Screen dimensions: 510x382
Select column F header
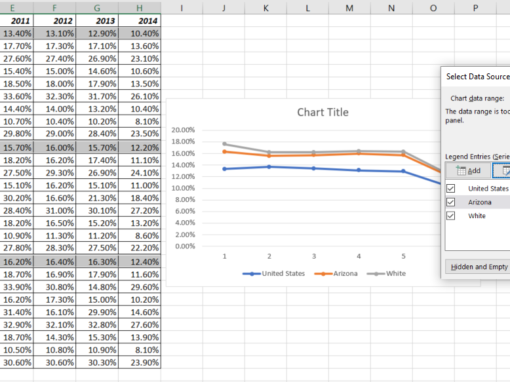[55, 8]
